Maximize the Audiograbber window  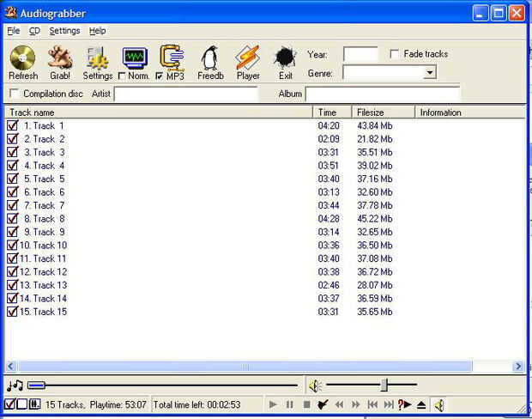click(x=499, y=14)
